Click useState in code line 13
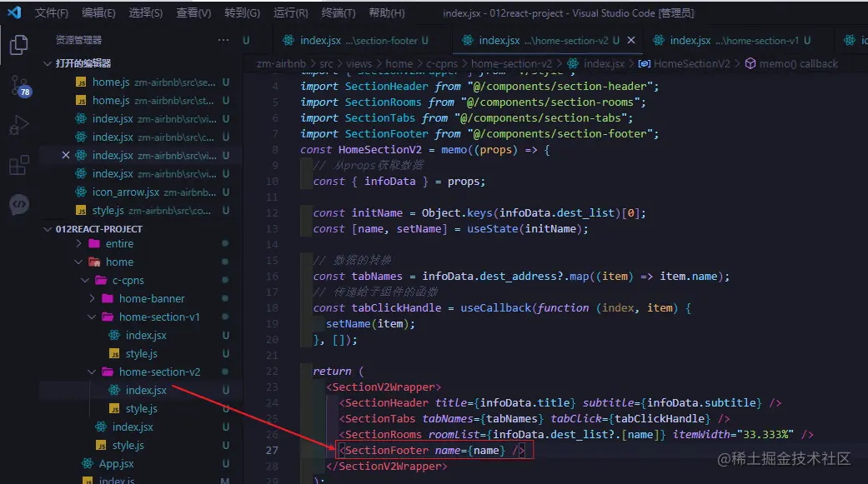This screenshot has height=484, width=868. (x=493, y=228)
